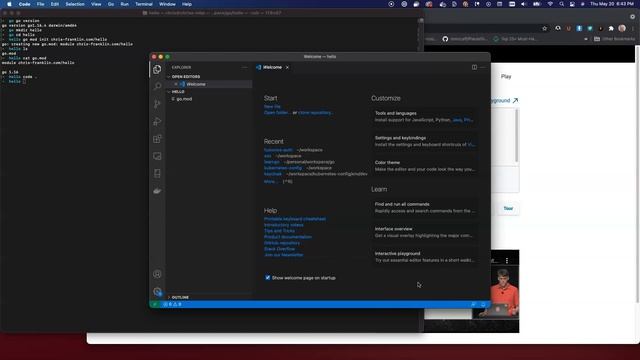Open the Manage gear in activity bar

(x=157, y=291)
